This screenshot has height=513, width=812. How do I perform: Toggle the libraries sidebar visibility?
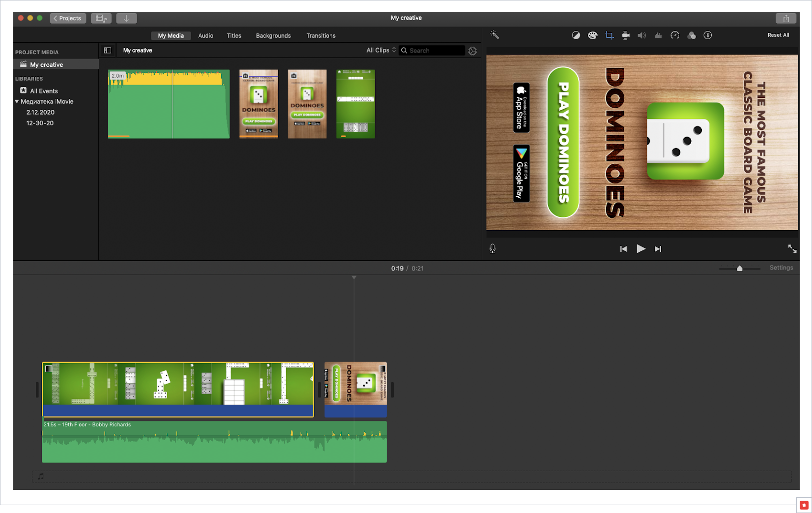click(108, 50)
